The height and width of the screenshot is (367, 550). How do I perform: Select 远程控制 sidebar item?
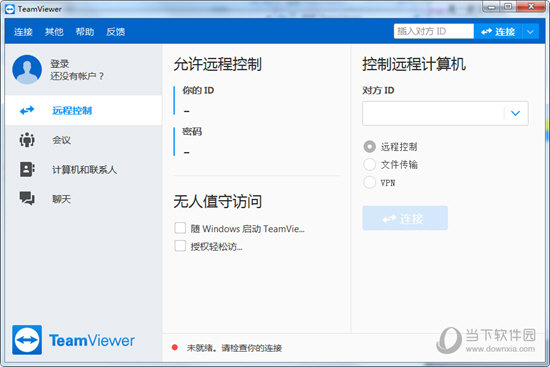pos(83,111)
